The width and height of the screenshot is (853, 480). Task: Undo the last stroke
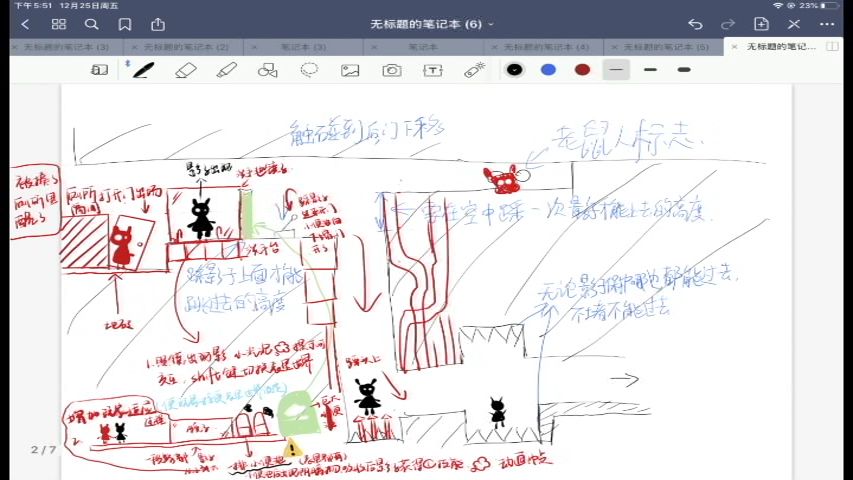(x=695, y=24)
